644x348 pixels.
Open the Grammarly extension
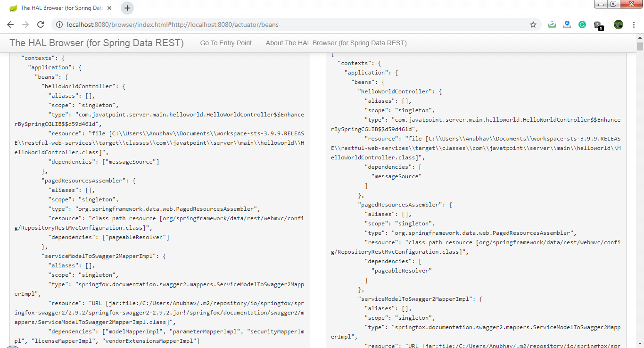[582, 25]
